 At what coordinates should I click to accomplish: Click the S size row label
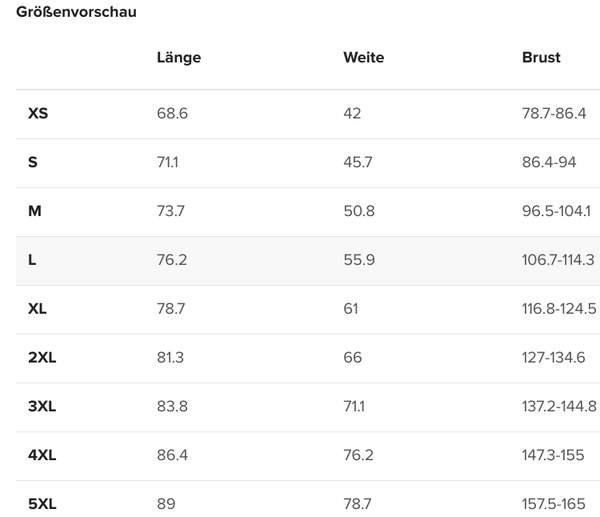pos(33,162)
